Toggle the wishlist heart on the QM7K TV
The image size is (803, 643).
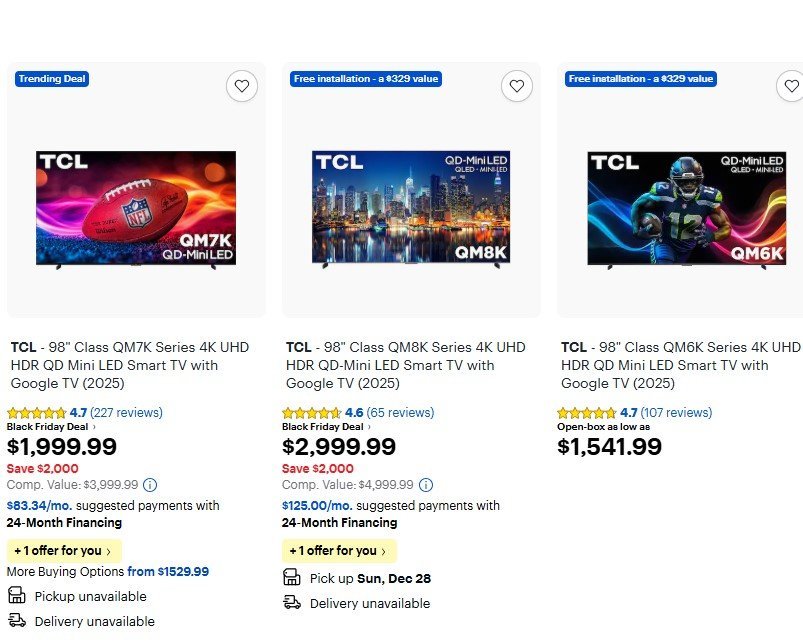(x=242, y=86)
